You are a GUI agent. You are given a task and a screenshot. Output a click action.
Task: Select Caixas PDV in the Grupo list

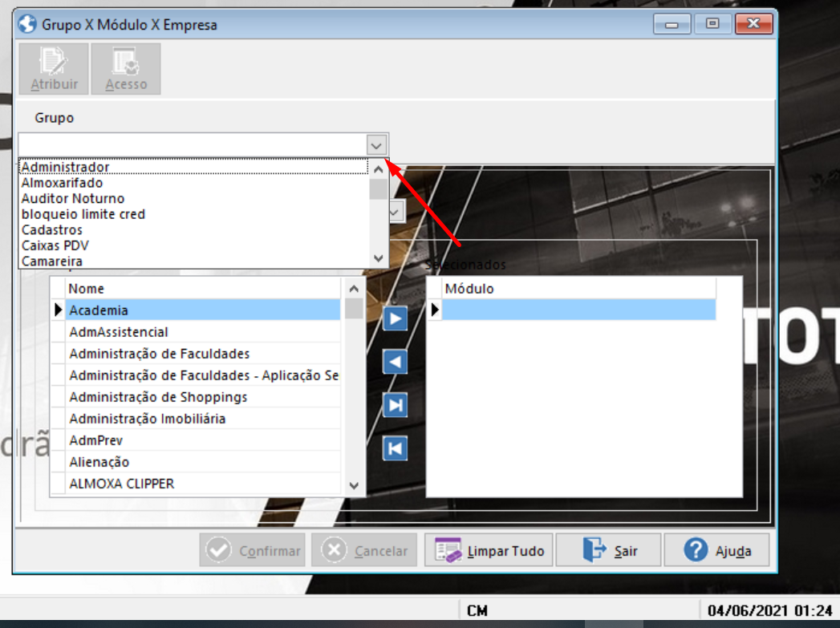[194, 245]
